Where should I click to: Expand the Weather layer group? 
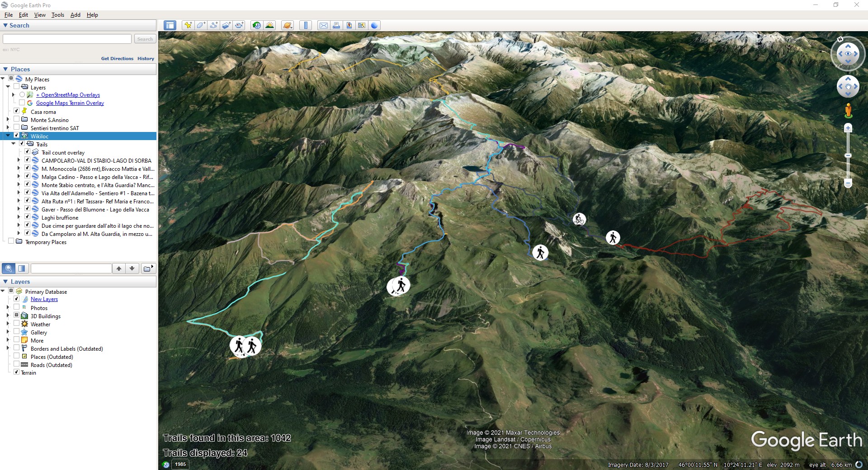click(x=7, y=324)
